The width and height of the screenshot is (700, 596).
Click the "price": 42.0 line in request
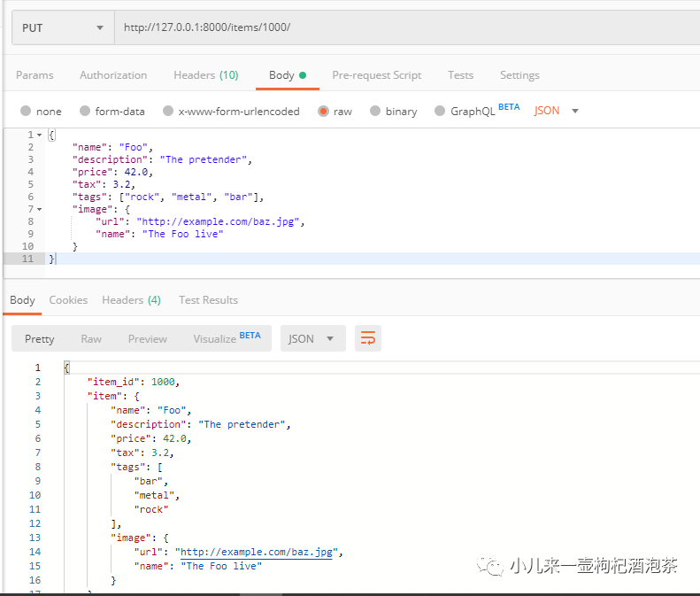(x=112, y=173)
